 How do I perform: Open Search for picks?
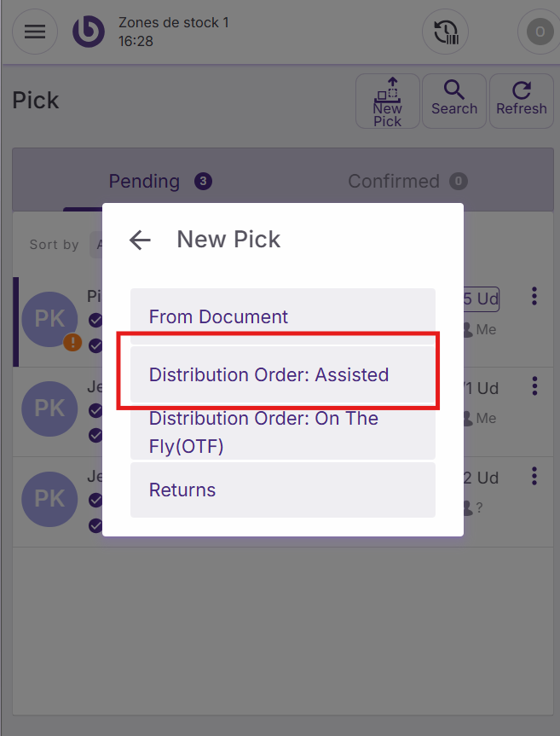click(x=454, y=101)
